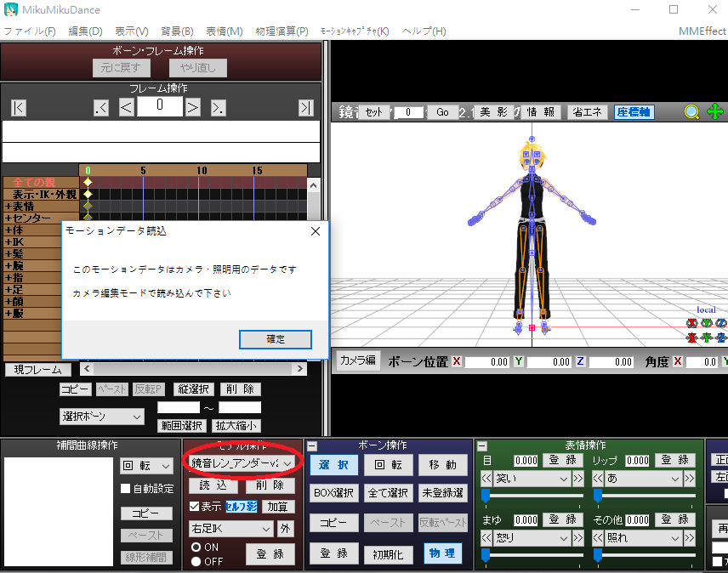Click timeline horizontal scrollbar track
The width and height of the screenshot is (728, 573).
click(x=193, y=369)
